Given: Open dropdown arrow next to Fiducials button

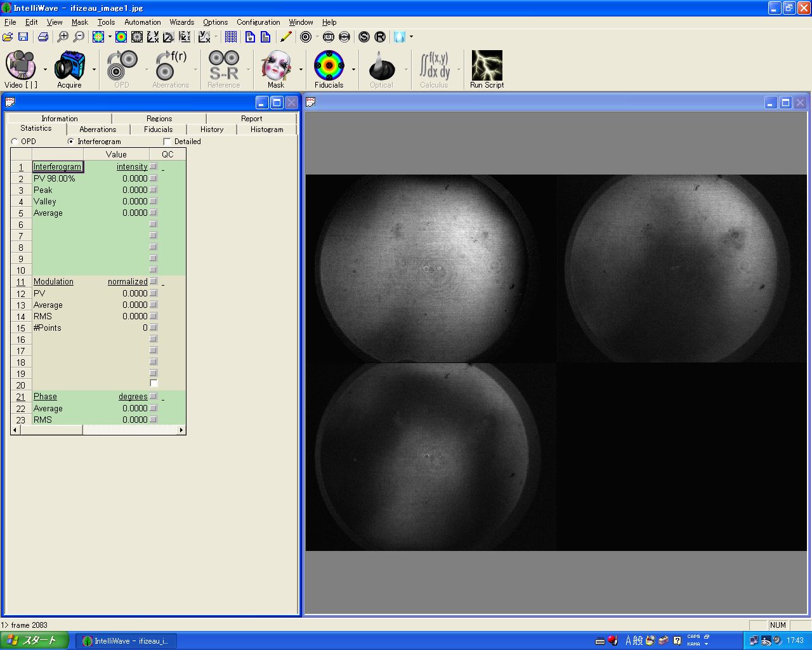Looking at the screenshot, I should coord(353,69).
